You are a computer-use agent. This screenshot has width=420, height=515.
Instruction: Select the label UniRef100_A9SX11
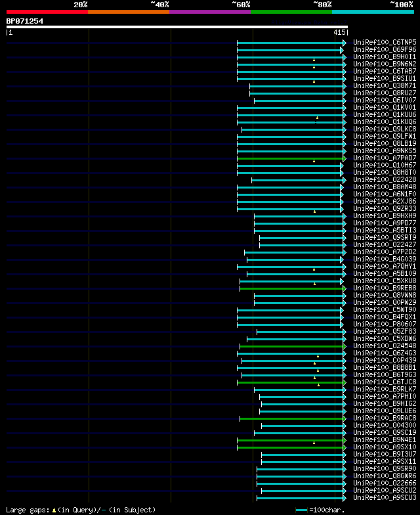(x=385, y=461)
